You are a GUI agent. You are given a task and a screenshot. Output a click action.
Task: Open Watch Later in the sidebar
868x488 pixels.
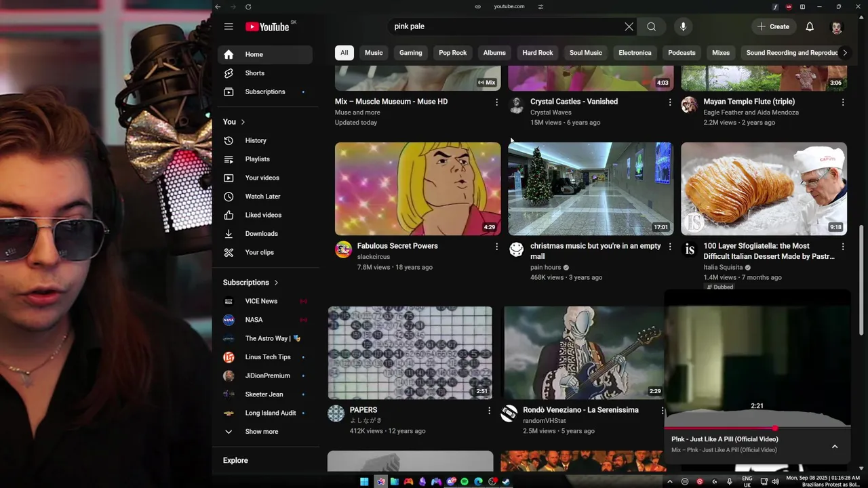[x=265, y=197]
